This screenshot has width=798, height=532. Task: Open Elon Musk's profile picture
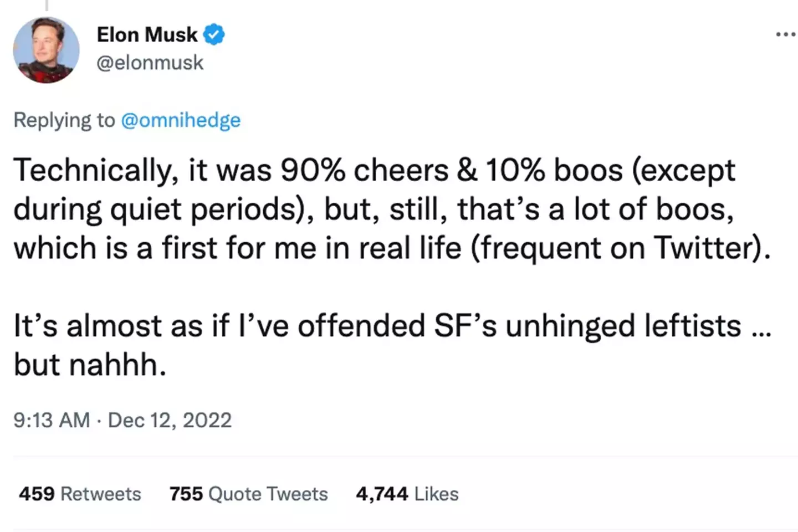click(x=46, y=50)
